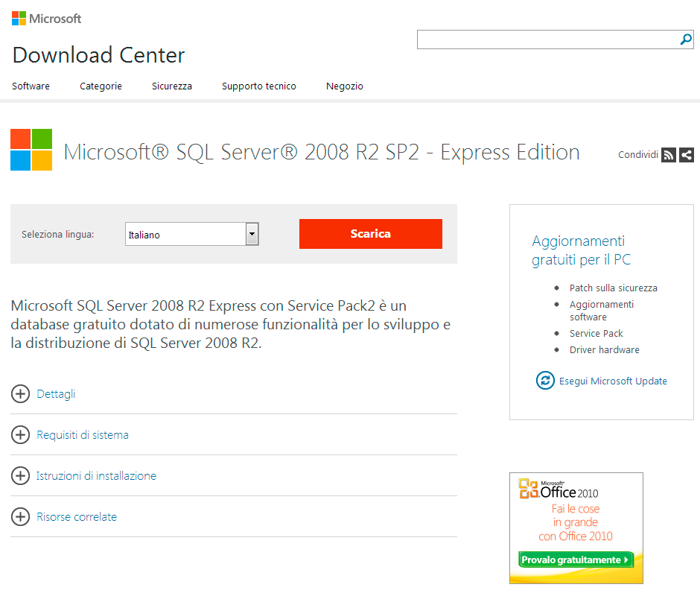The image size is (700, 599).
Task: Open the Dettagli link text
Action: [x=56, y=394]
